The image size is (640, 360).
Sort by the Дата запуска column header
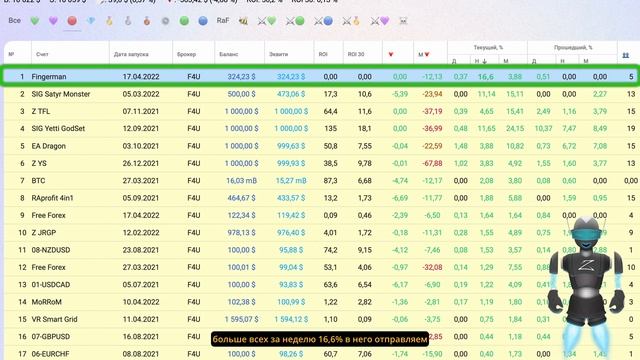click(131, 54)
